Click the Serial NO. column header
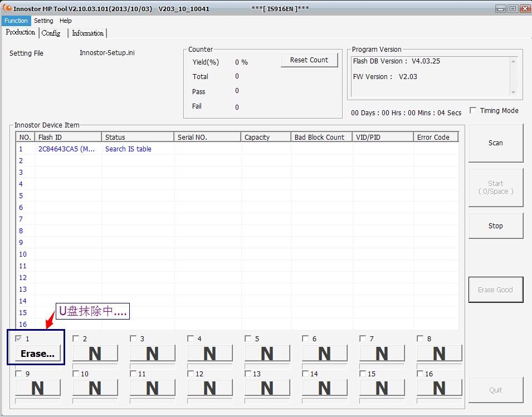This screenshot has width=532, height=417. pyautogui.click(x=207, y=137)
